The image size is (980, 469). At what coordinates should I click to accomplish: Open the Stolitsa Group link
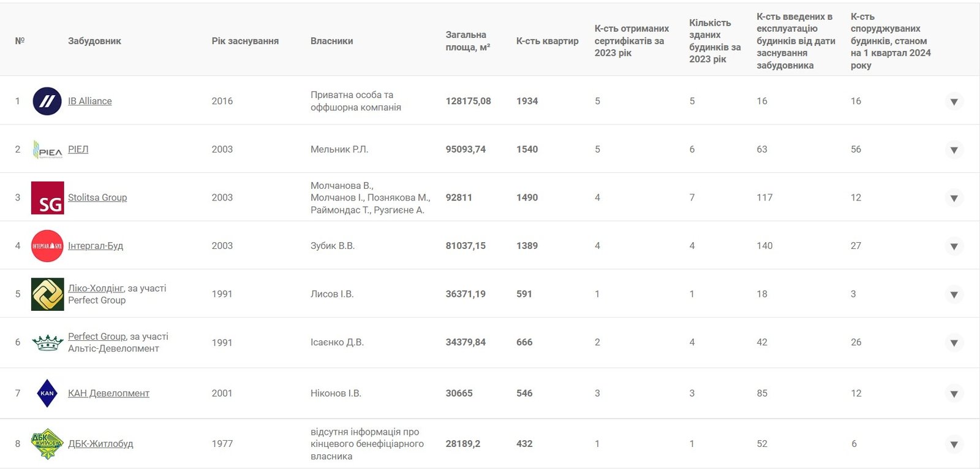coord(97,197)
